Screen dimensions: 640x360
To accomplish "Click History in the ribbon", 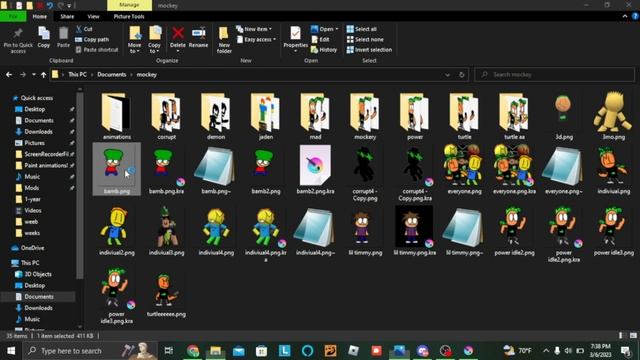I will [324, 50].
